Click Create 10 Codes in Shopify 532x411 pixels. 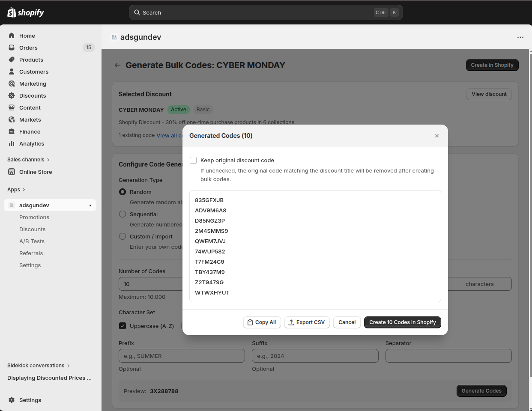click(402, 322)
